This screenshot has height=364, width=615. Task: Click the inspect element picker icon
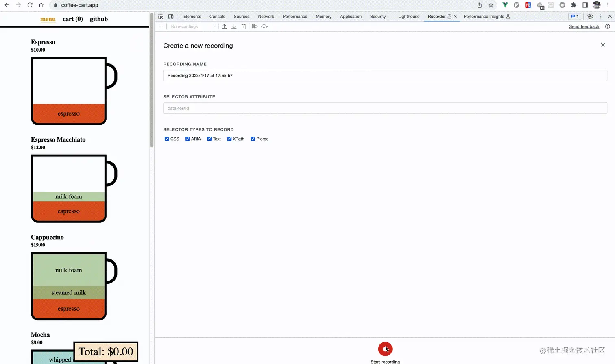coord(161,17)
